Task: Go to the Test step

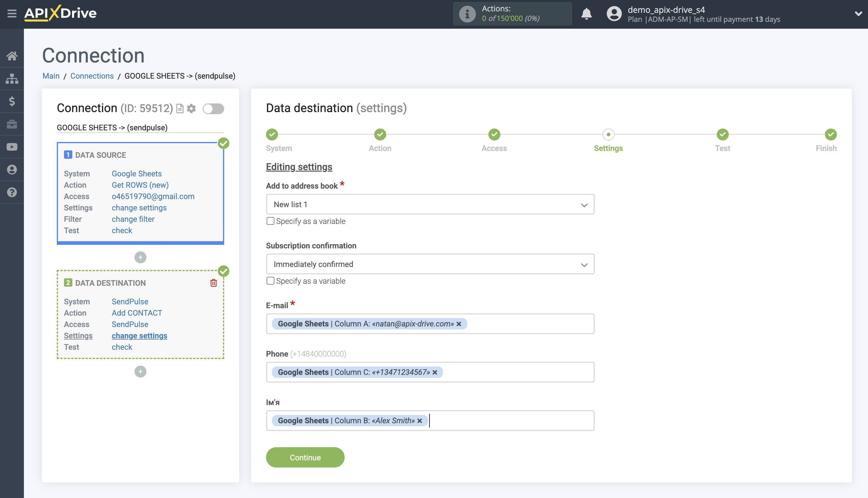Action: (x=723, y=135)
